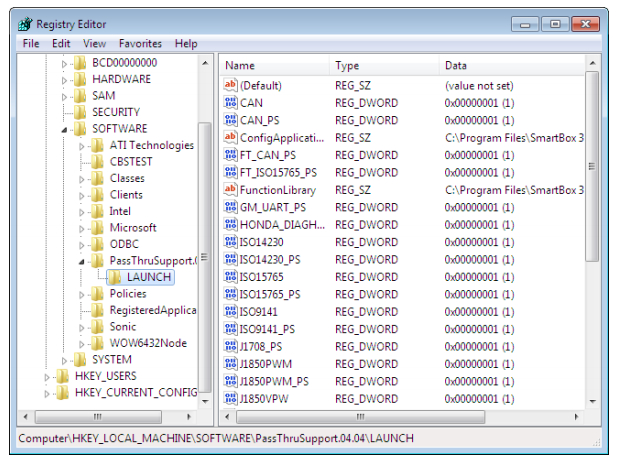
Task: Sort values by the Name column header
Action: coord(274,66)
